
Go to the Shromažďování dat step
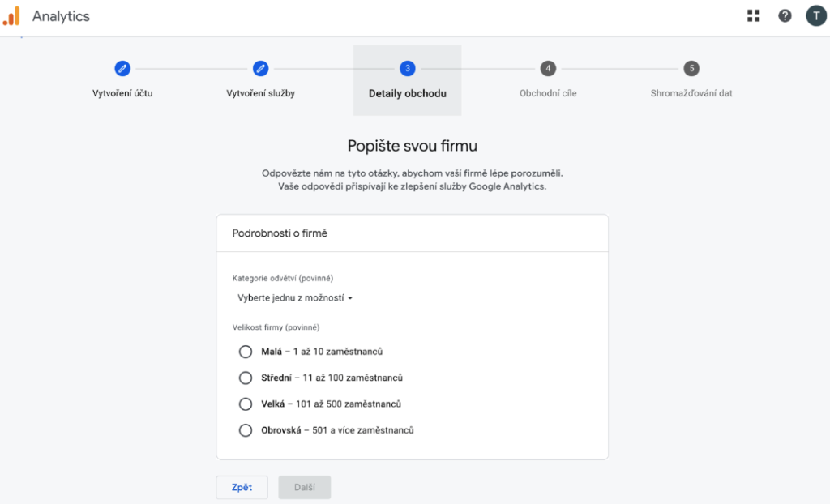[x=691, y=93]
